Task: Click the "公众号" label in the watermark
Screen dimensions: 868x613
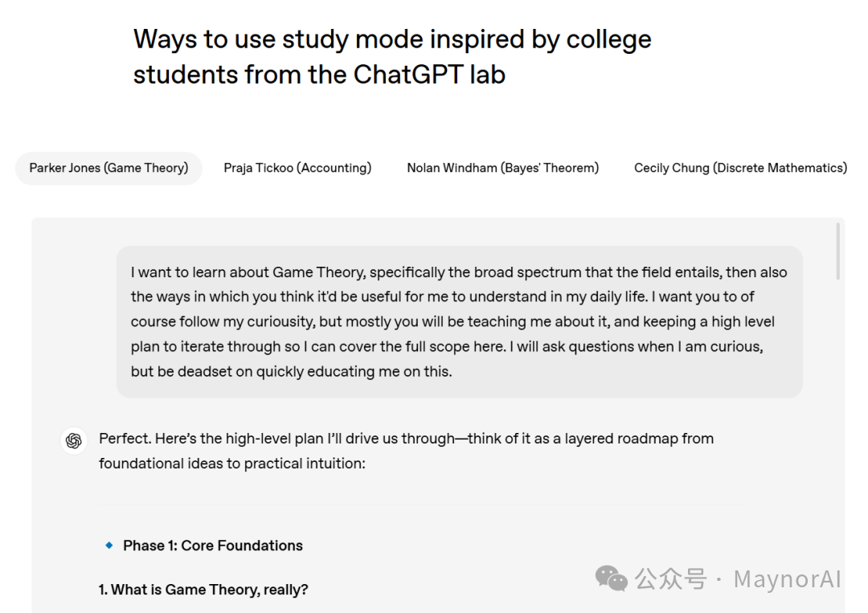Action: coord(671,578)
